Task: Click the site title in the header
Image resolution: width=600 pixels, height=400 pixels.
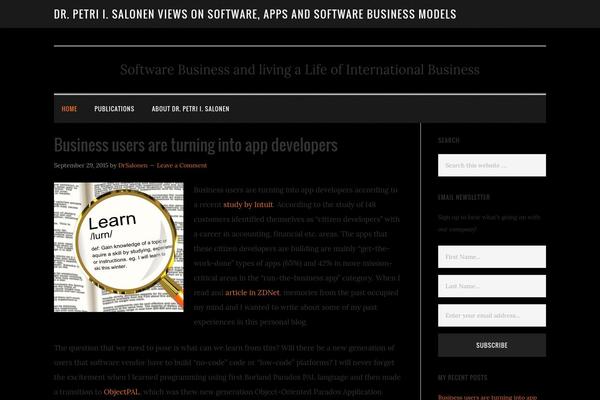Action: click(x=255, y=14)
